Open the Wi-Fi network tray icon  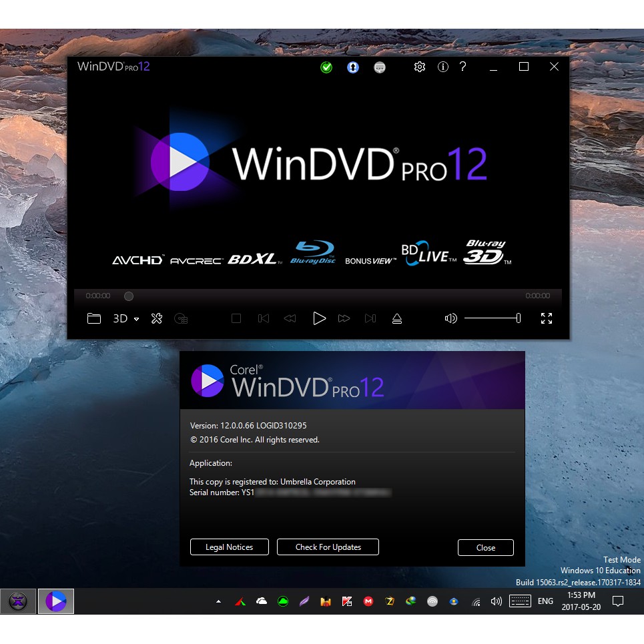(476, 602)
